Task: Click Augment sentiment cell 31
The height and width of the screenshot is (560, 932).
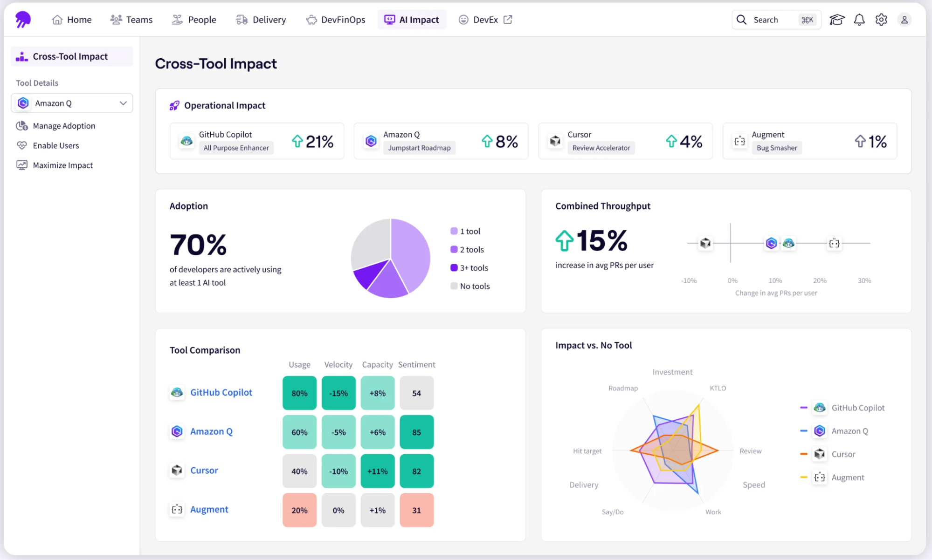Action: 416,510
